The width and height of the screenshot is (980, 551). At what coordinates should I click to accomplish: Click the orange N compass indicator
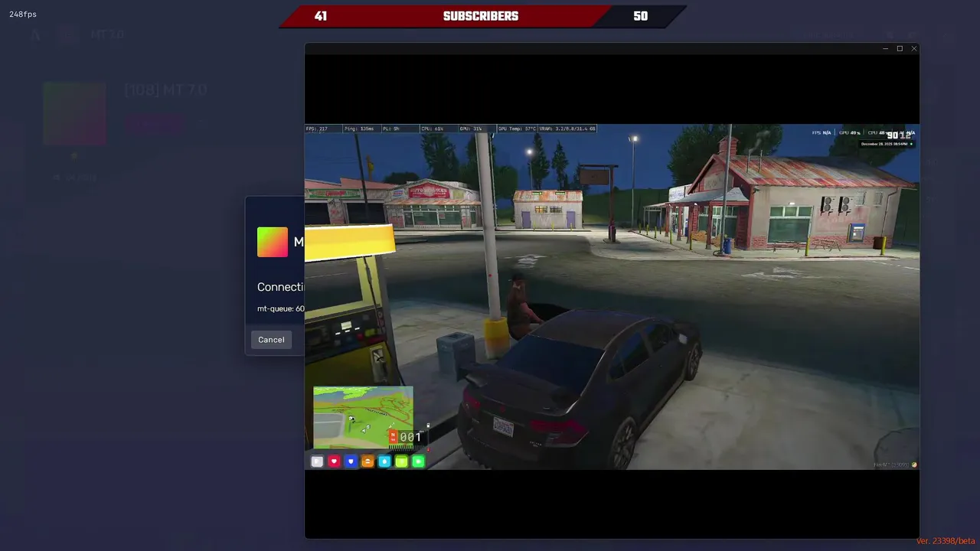click(x=393, y=436)
